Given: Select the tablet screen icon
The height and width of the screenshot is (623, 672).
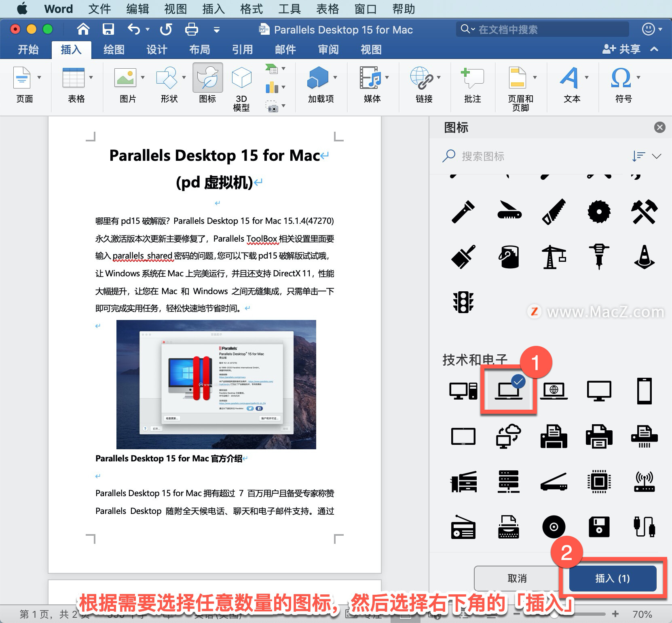Looking at the screenshot, I should point(463,436).
